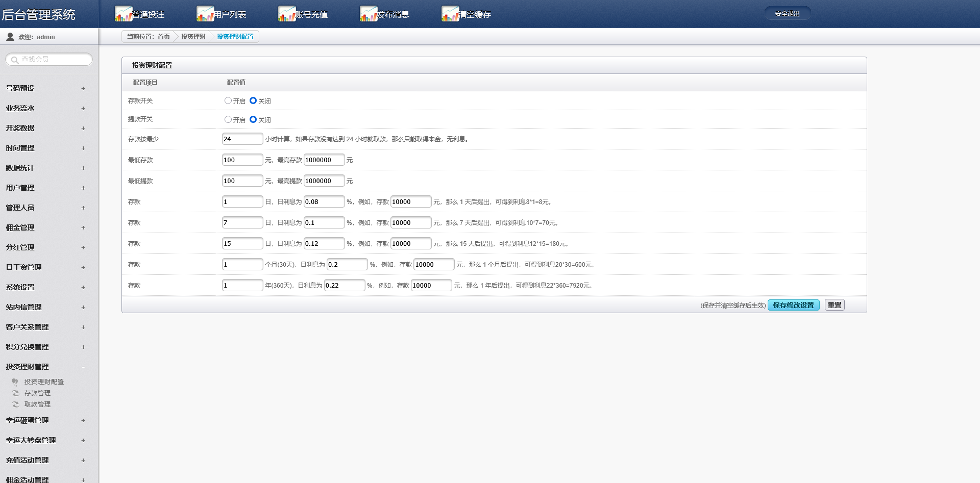
Task: Expand the 号码预设 sidebar section
Action: coord(83,88)
